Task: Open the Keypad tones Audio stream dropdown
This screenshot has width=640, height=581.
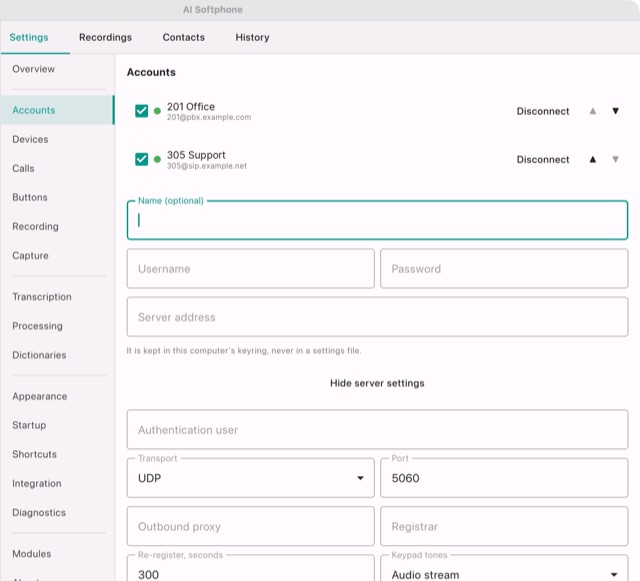Action: [x=504, y=570]
